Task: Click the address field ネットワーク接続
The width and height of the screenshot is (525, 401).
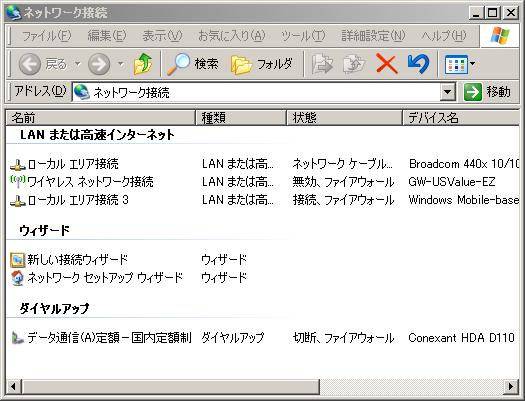Action: point(256,92)
